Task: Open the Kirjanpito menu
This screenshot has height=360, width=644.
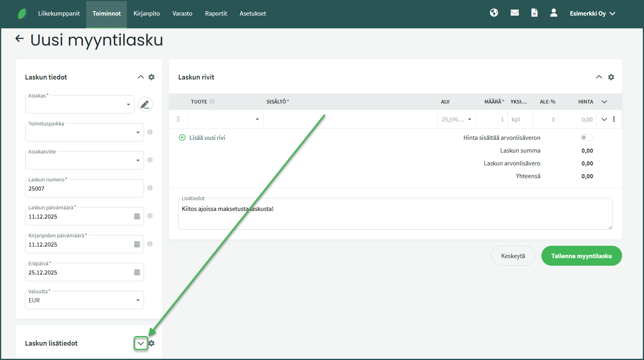Action: tap(146, 14)
